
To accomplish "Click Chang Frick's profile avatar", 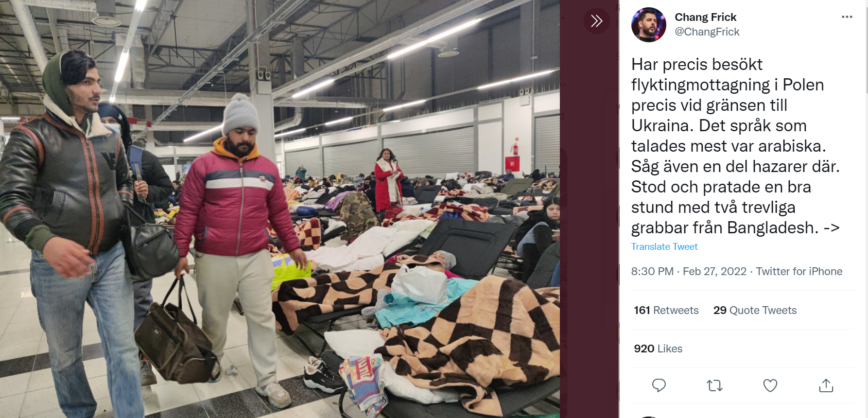I will [648, 25].
